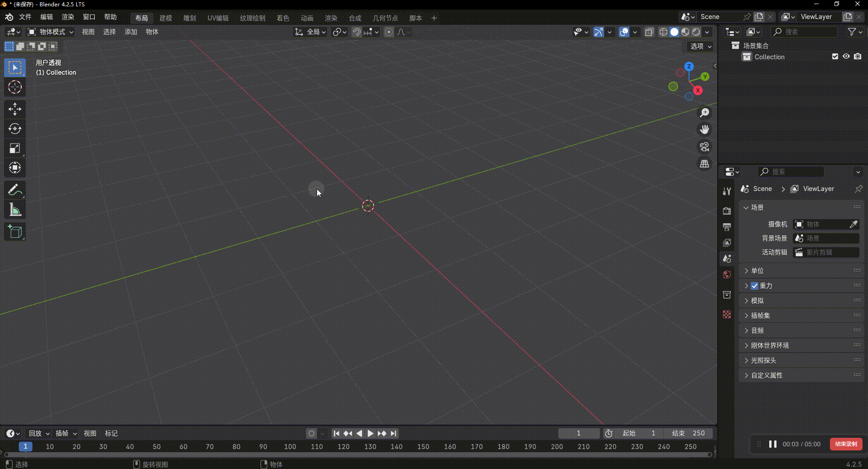The image size is (868, 469).
Task: Select the Move tool in toolbar
Action: 14,109
